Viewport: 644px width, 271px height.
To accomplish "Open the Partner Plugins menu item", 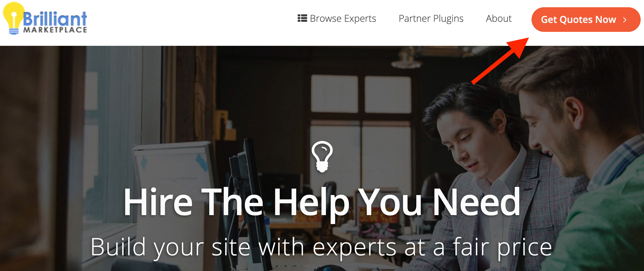I will pos(431,18).
